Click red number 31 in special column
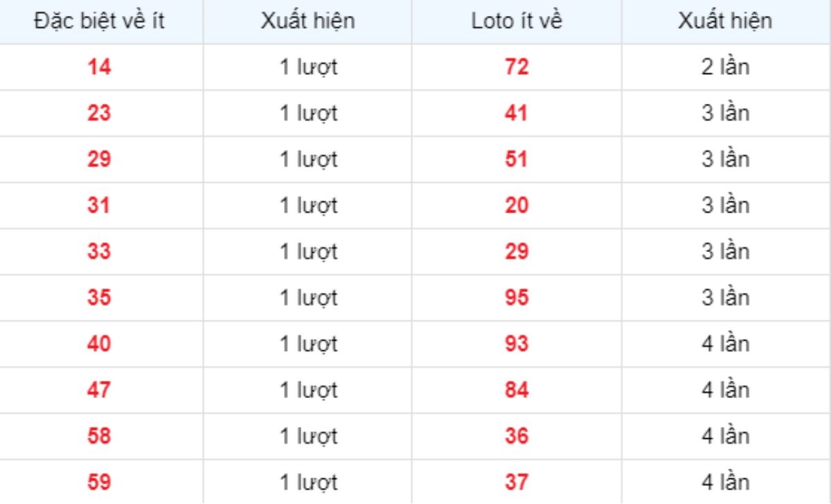Viewport: 831px width, 504px height. point(99,206)
